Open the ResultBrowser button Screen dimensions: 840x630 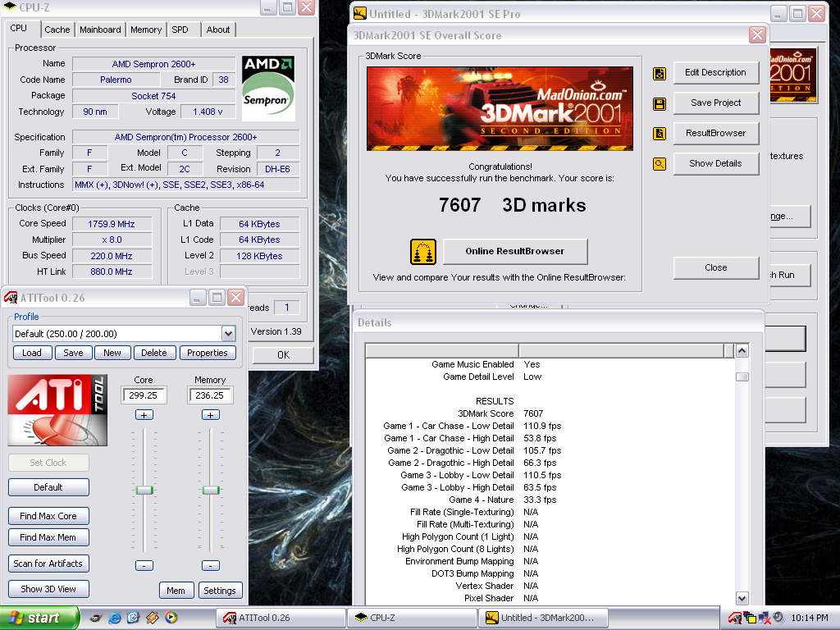point(716,134)
